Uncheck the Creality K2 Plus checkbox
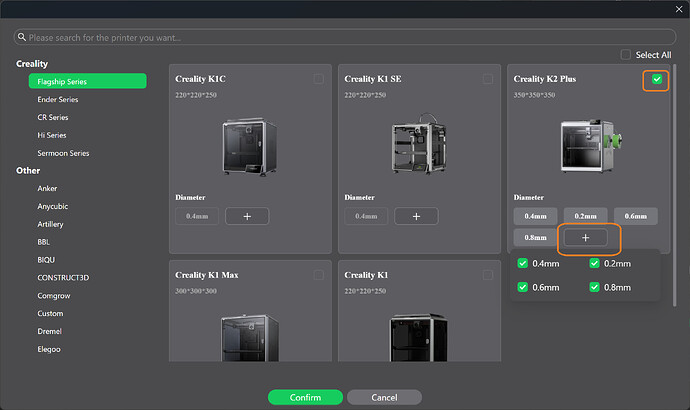Image resolution: width=690 pixels, height=410 pixels. [657, 79]
